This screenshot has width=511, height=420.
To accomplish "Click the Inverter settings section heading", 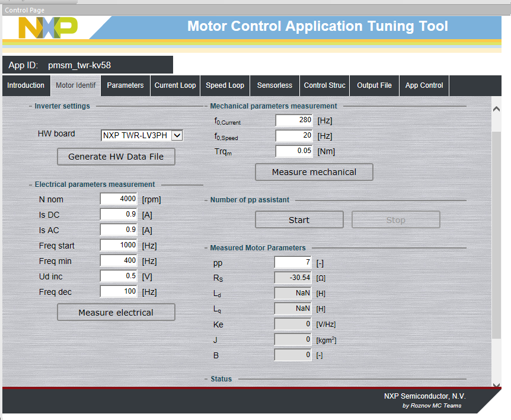I will tap(62, 106).
